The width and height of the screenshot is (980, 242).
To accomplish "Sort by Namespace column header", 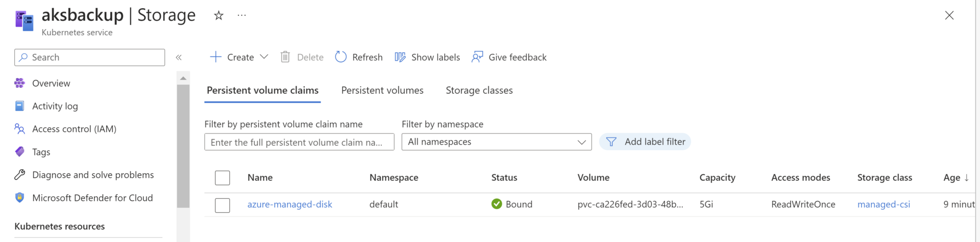I will click(x=394, y=177).
